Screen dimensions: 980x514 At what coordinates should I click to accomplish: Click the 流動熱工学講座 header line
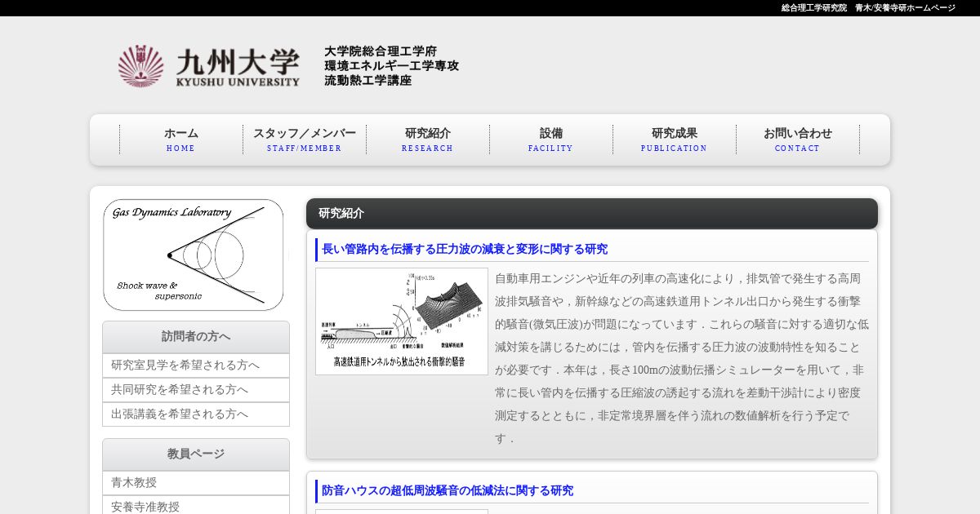tap(368, 81)
